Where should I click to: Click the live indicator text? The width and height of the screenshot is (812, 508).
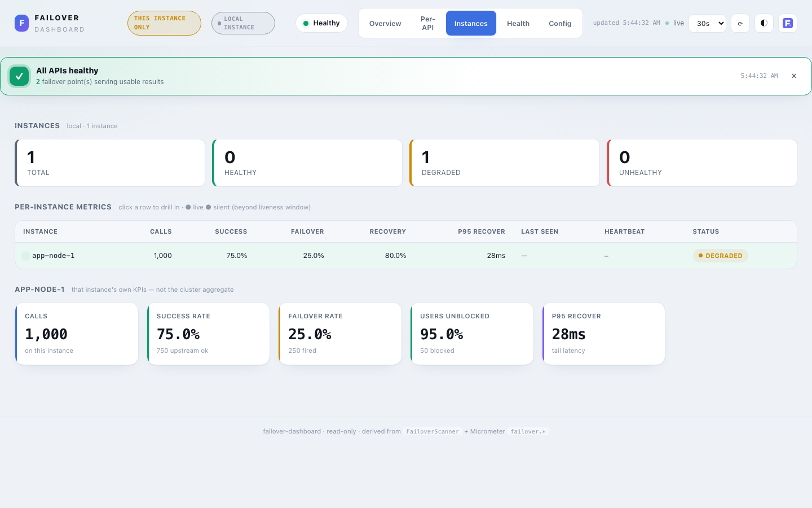678,23
